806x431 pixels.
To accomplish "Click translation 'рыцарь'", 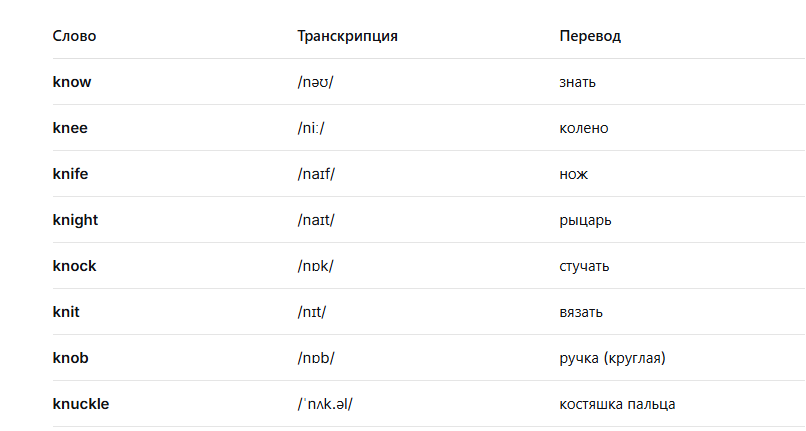I will tap(585, 220).
